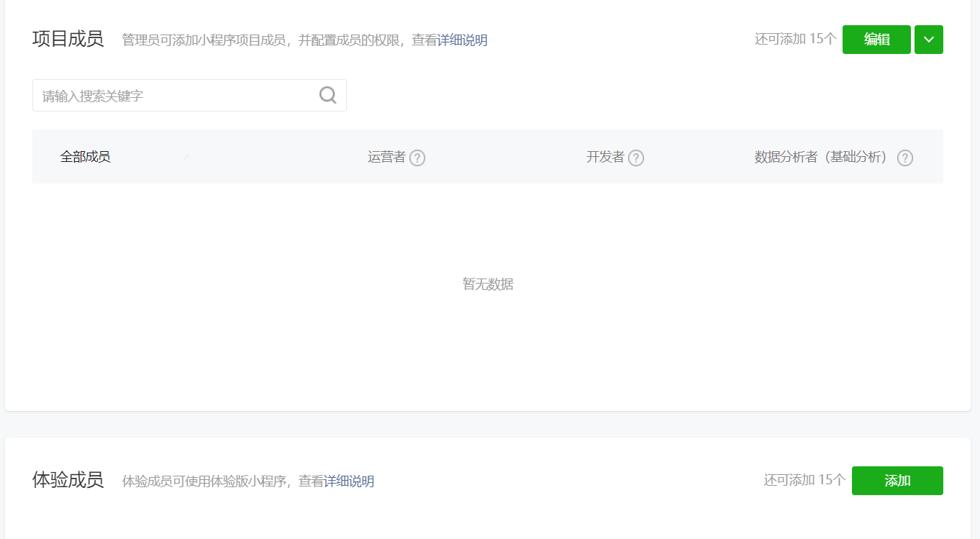Click the 还可添加 15个 label
The height and width of the screenshot is (539, 980).
click(x=795, y=40)
